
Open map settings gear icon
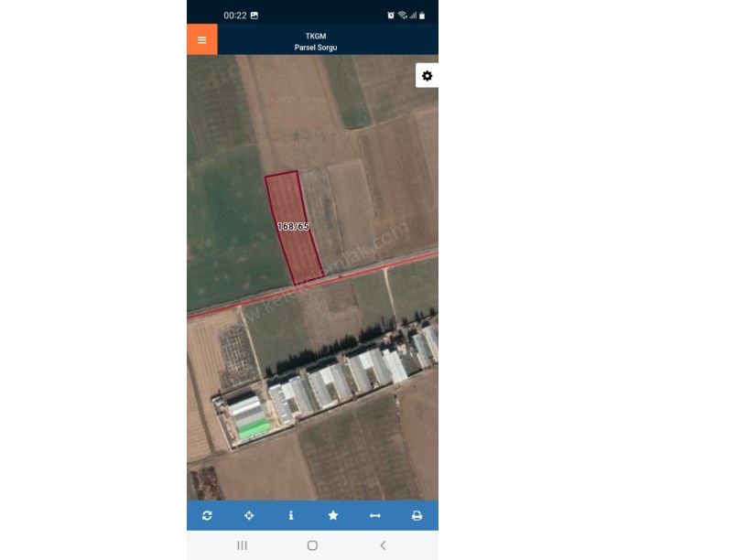(x=427, y=76)
